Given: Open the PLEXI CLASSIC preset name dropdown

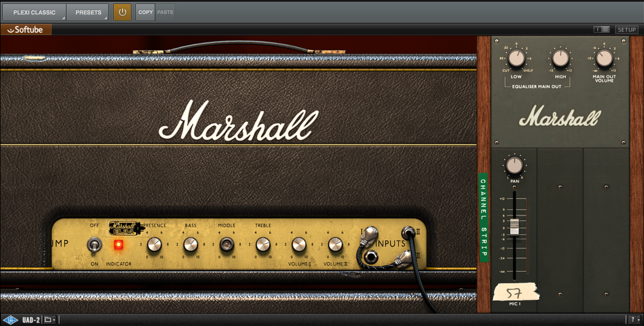Looking at the screenshot, I should click(x=34, y=12).
